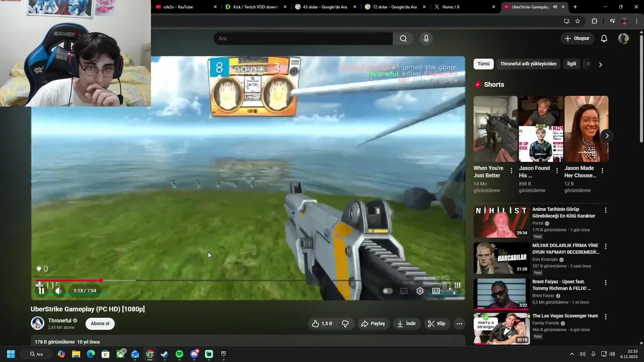Open the Throneful channel name link
The height and width of the screenshot is (362, 644).
click(x=59, y=320)
